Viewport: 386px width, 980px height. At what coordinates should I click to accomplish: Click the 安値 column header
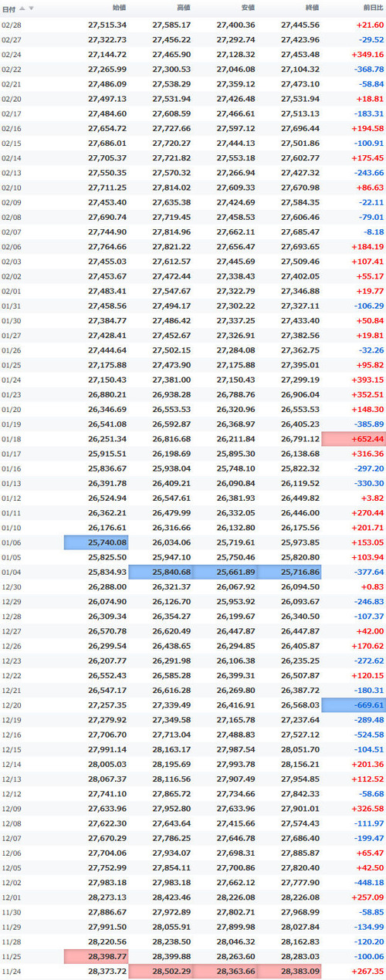[247, 8]
